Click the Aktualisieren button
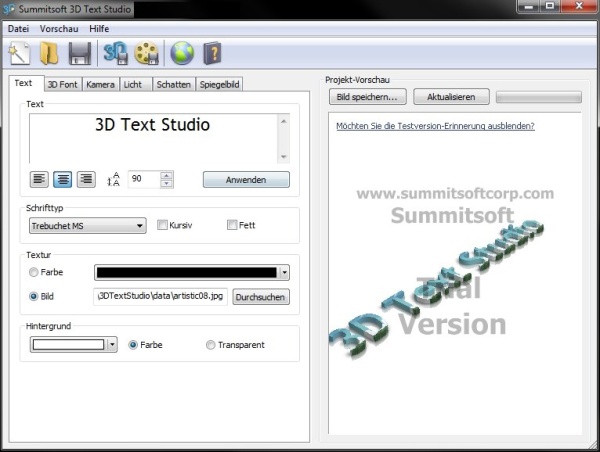 451,97
